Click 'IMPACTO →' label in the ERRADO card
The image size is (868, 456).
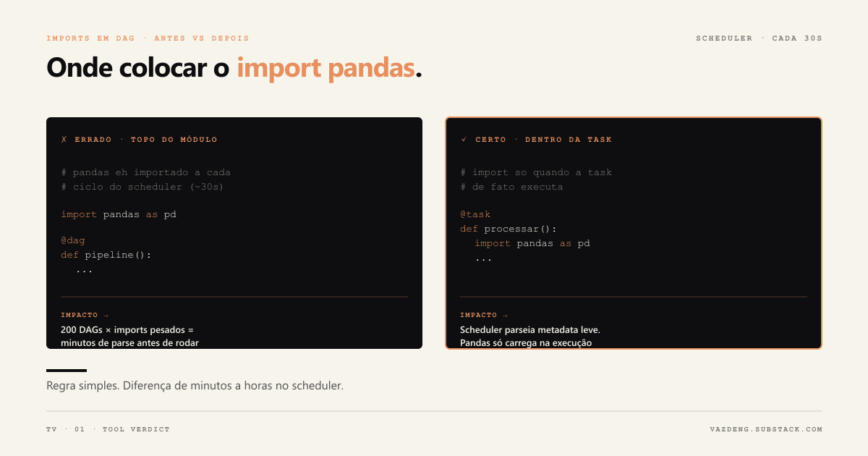[x=85, y=316]
